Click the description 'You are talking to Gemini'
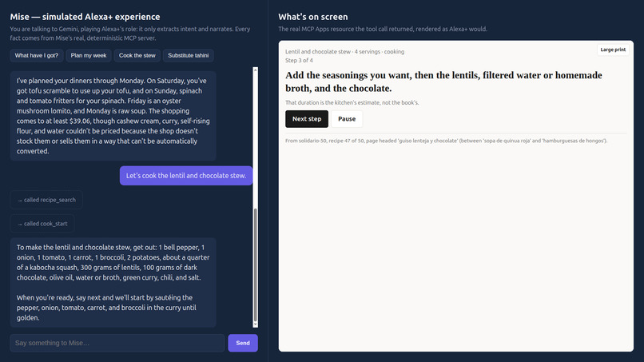Viewport: 644px width, 362px height. click(130, 34)
